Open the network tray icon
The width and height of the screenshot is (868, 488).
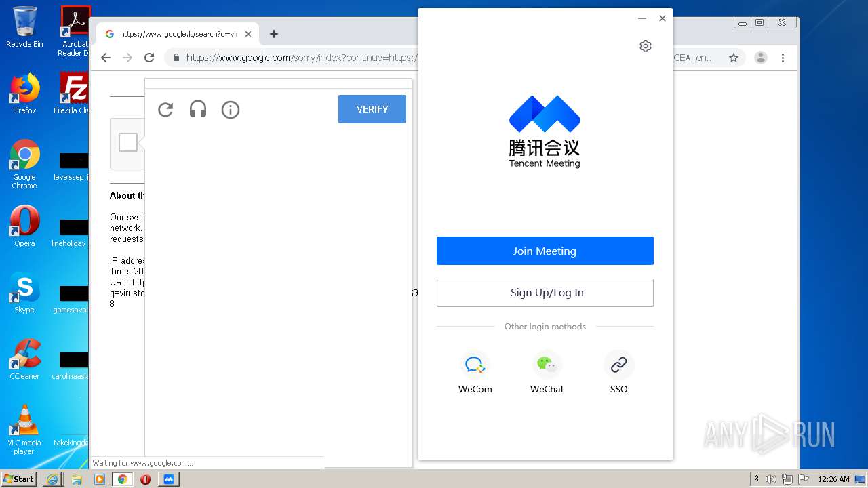coord(787,479)
